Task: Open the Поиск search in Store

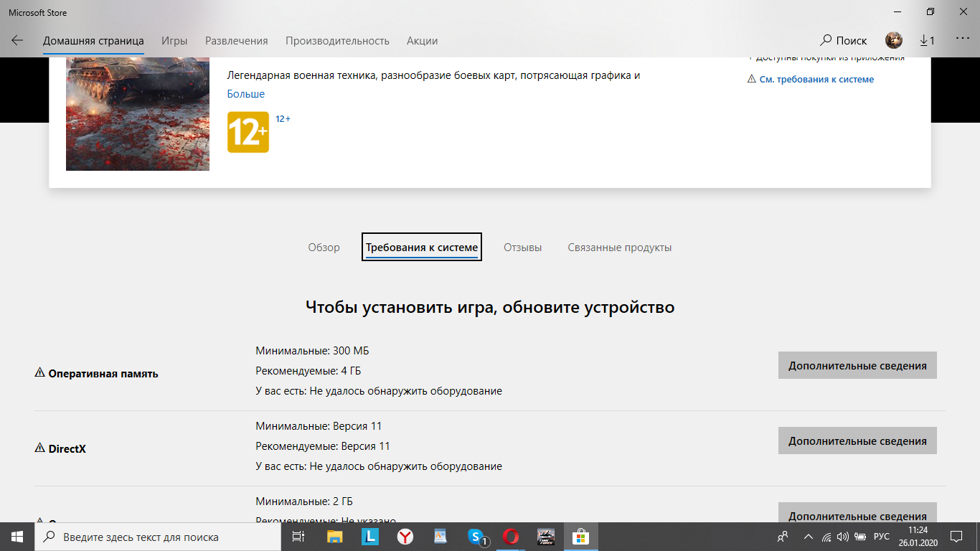Action: pos(844,41)
